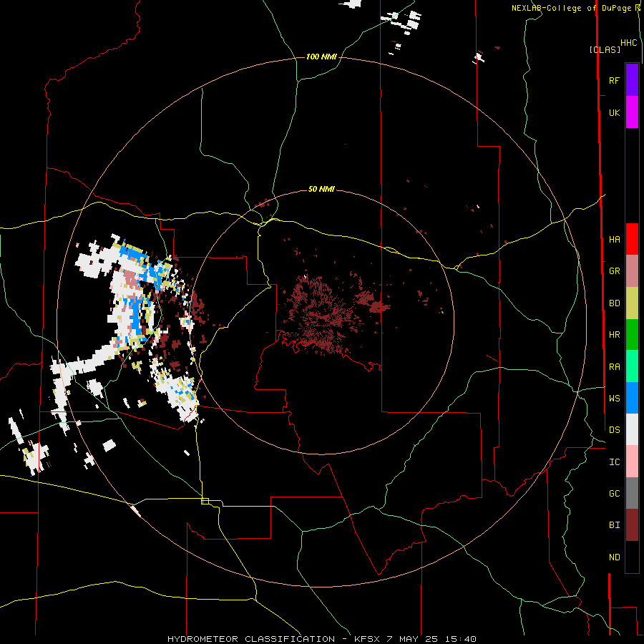This screenshot has height=644, width=644.
Task: Click the ND legend label
Action: point(614,557)
